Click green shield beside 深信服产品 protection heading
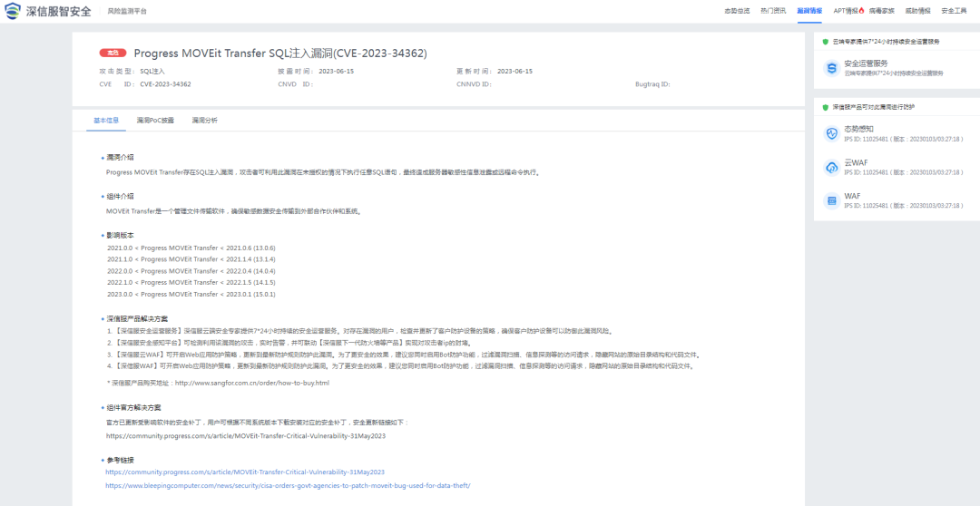 click(826, 107)
